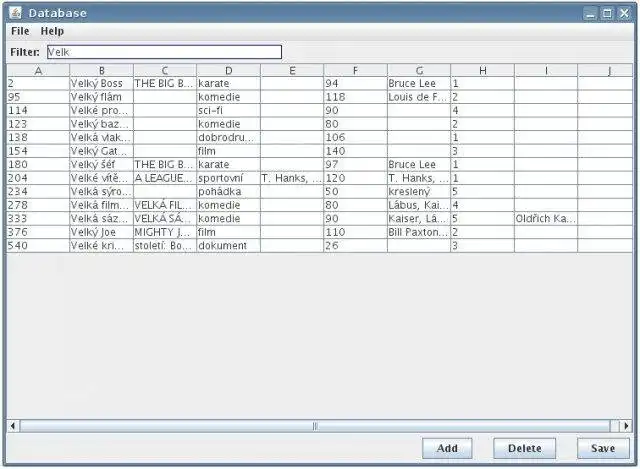The height and width of the screenshot is (469, 640).
Task: Click column header F
Action: 356,71
